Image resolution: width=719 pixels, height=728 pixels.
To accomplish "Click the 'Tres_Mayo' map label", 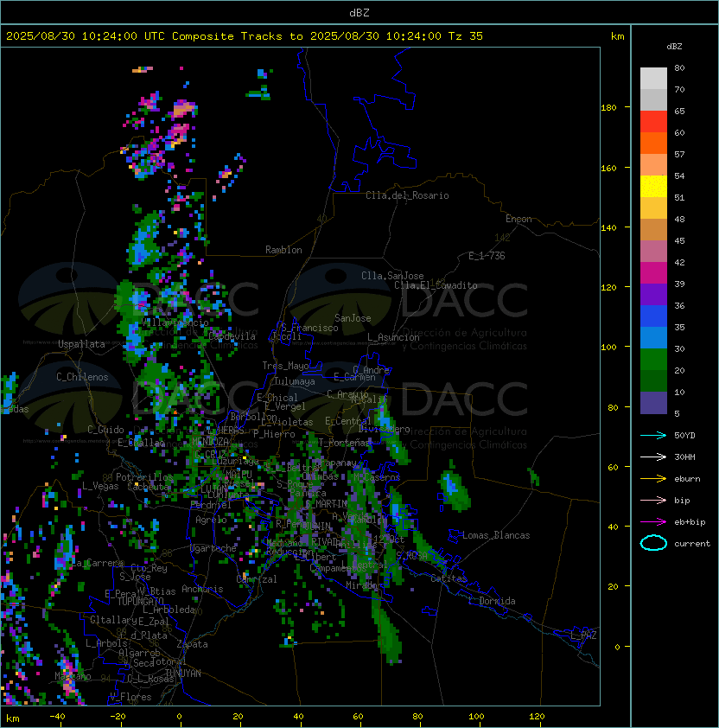I will click(285, 366).
